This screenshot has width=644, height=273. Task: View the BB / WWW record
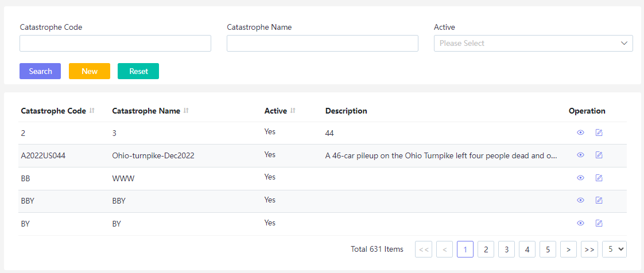[x=580, y=178]
